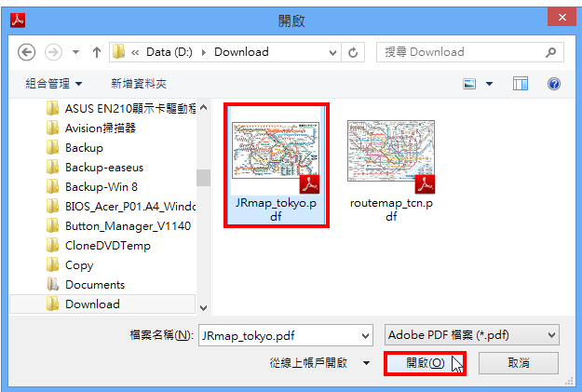Click the Back navigation arrow

(x=26, y=52)
